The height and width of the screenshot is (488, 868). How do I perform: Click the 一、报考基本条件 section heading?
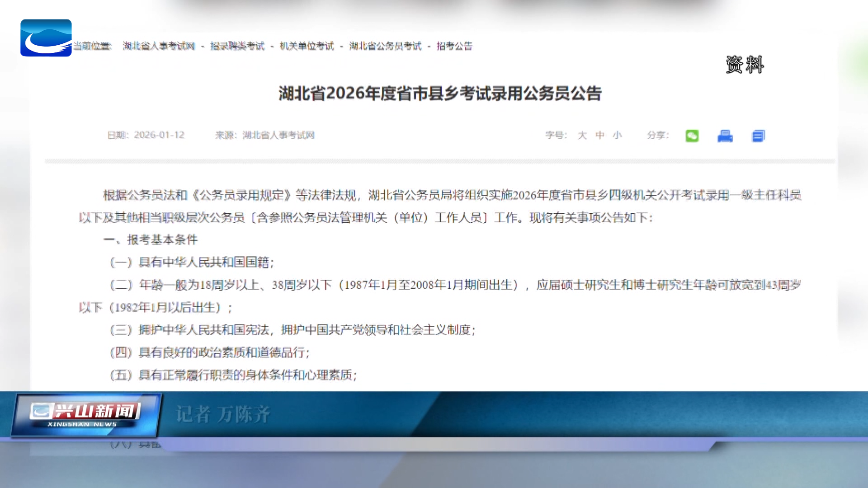151,239
